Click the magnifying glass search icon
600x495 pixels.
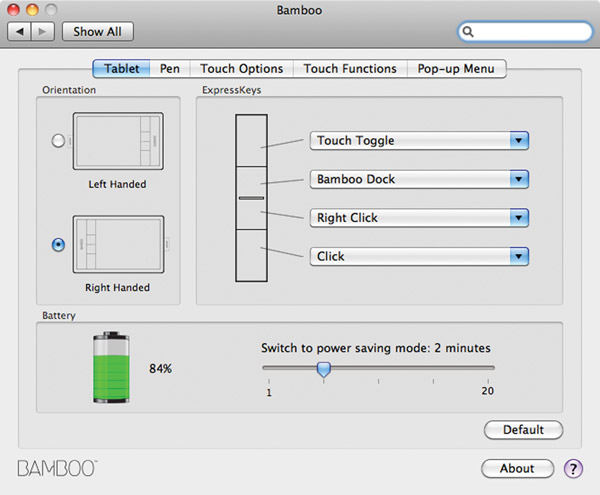tap(468, 31)
